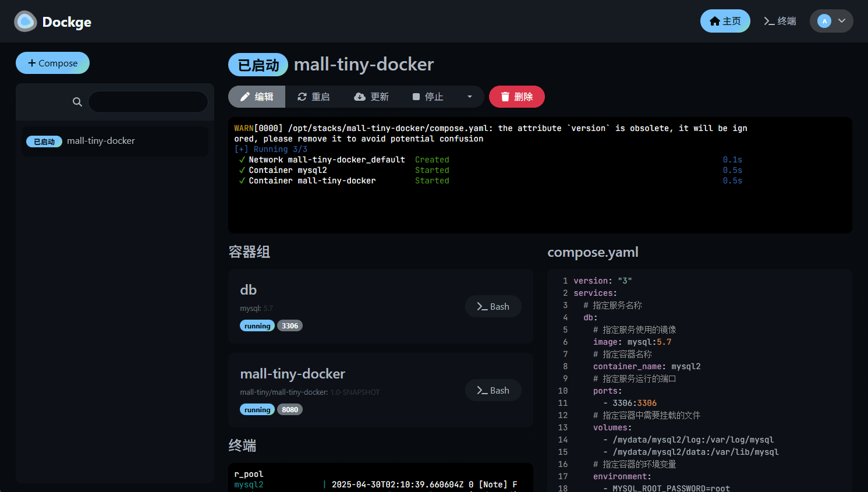The image size is (868, 492).
Task: Open Bash terminal for db container
Action: click(x=493, y=306)
